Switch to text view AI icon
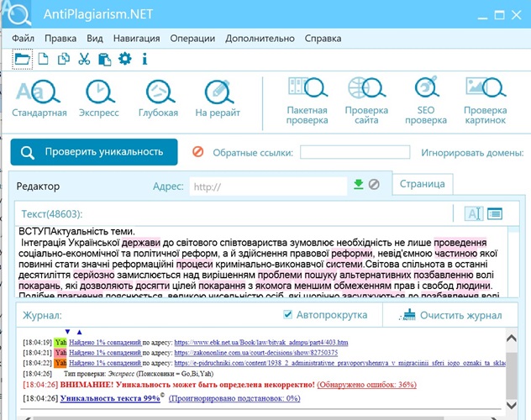531x420 pixels. tap(473, 213)
